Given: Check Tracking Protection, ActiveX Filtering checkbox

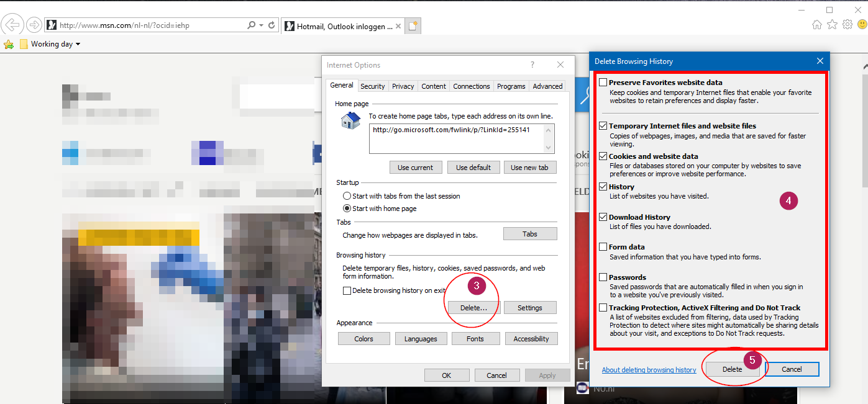Looking at the screenshot, I should coord(603,308).
